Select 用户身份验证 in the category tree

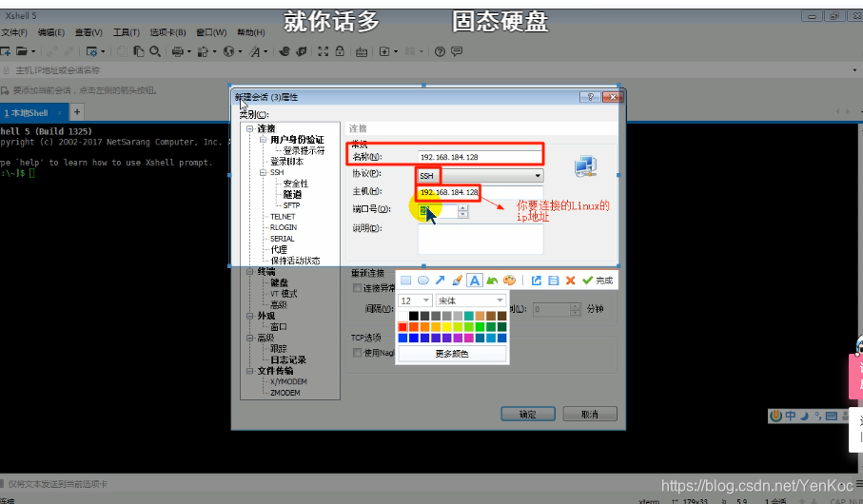tap(297, 140)
